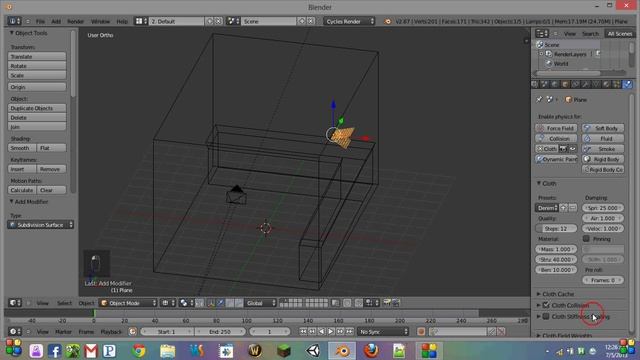The width and height of the screenshot is (640, 360).
Task: Play the animation forward
Action: [331, 332]
